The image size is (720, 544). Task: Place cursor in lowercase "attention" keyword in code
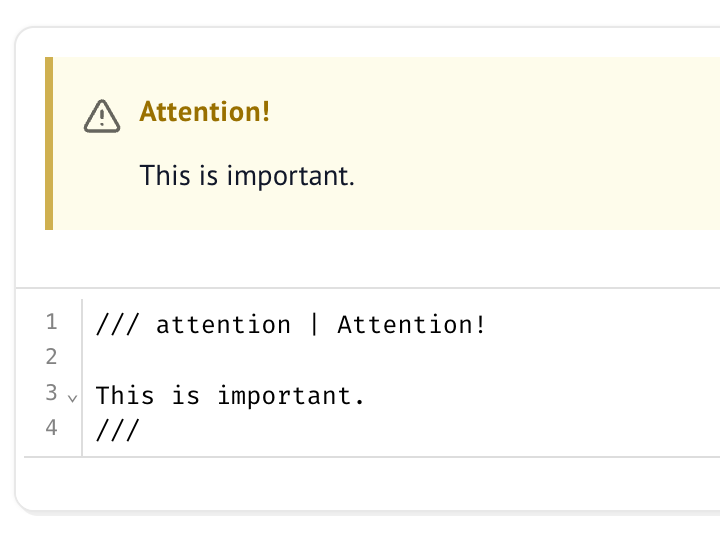point(223,325)
